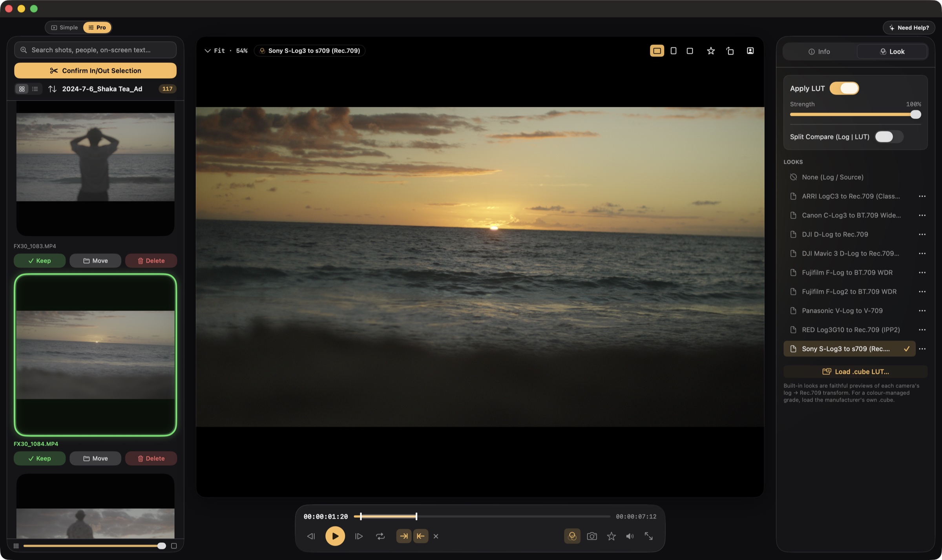Step back one frame

[x=311, y=536]
